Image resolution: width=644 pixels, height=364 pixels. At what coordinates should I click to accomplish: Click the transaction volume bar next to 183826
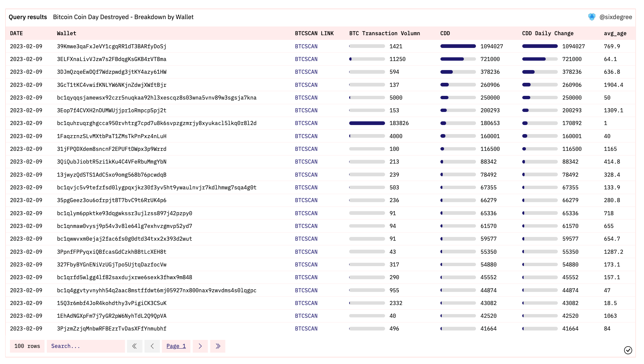click(367, 123)
